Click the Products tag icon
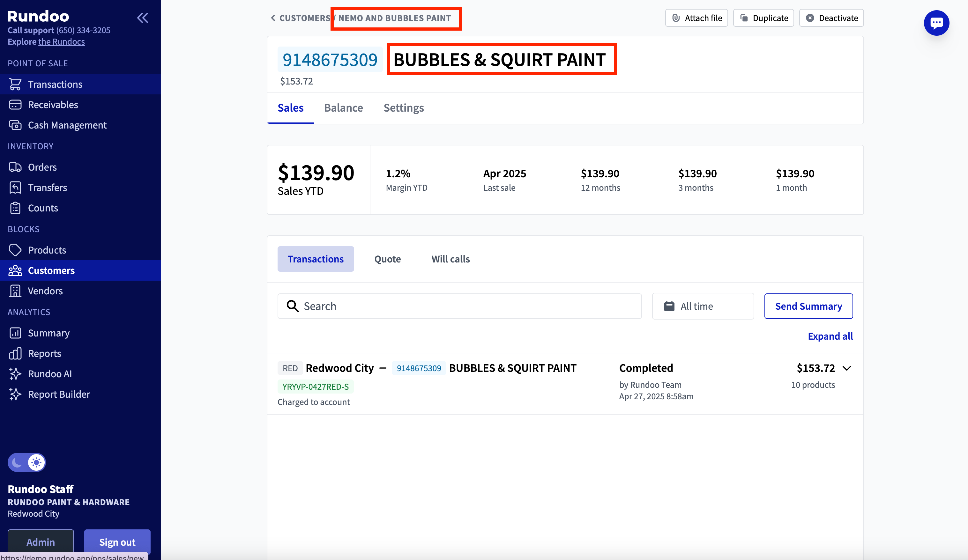This screenshot has height=560, width=968. point(15,250)
